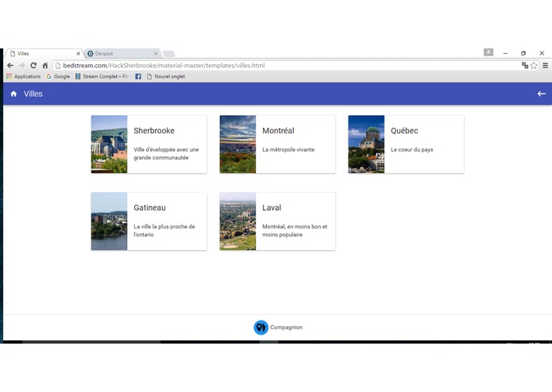The image size is (552, 392).
Task: Open a new tab with the tab button
Action: (x=168, y=54)
